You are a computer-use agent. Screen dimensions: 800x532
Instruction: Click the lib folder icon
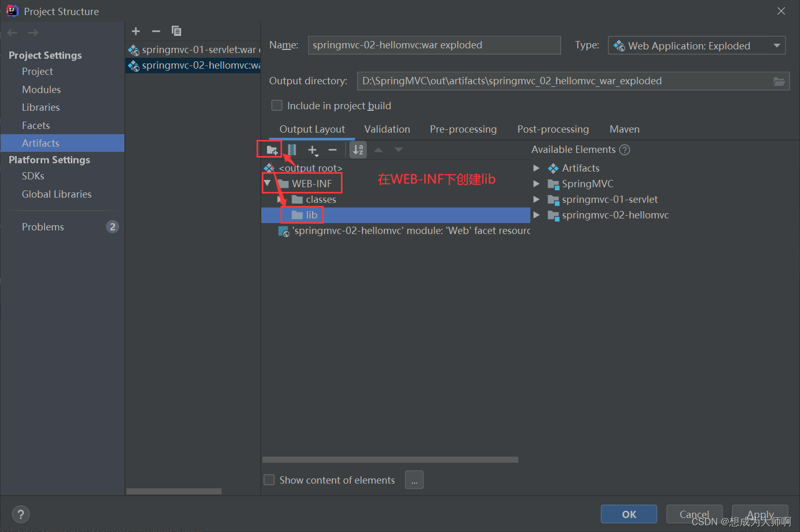click(x=297, y=215)
